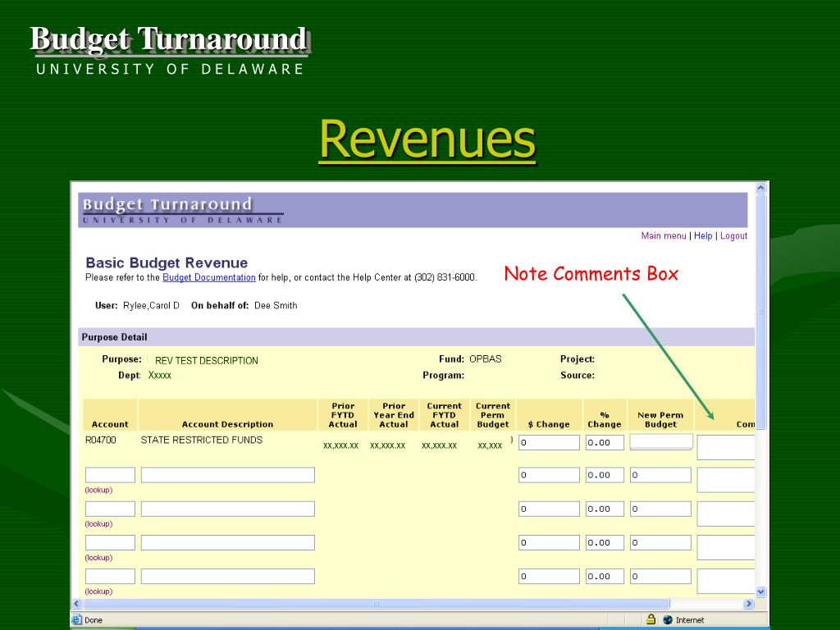Click the "Current Perm Budget" column header

493,415
